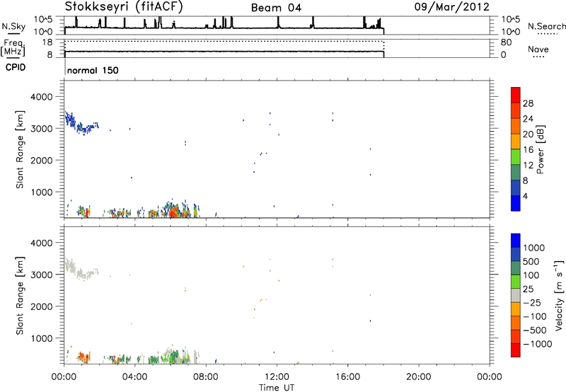Click the 20:00 time tick label
This screenshot has width=566, height=392.
[x=418, y=377]
